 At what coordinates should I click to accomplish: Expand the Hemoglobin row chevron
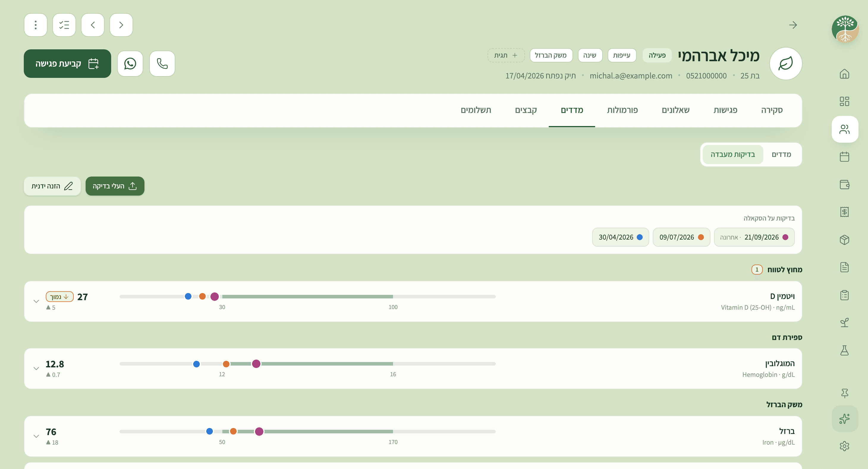(x=36, y=368)
